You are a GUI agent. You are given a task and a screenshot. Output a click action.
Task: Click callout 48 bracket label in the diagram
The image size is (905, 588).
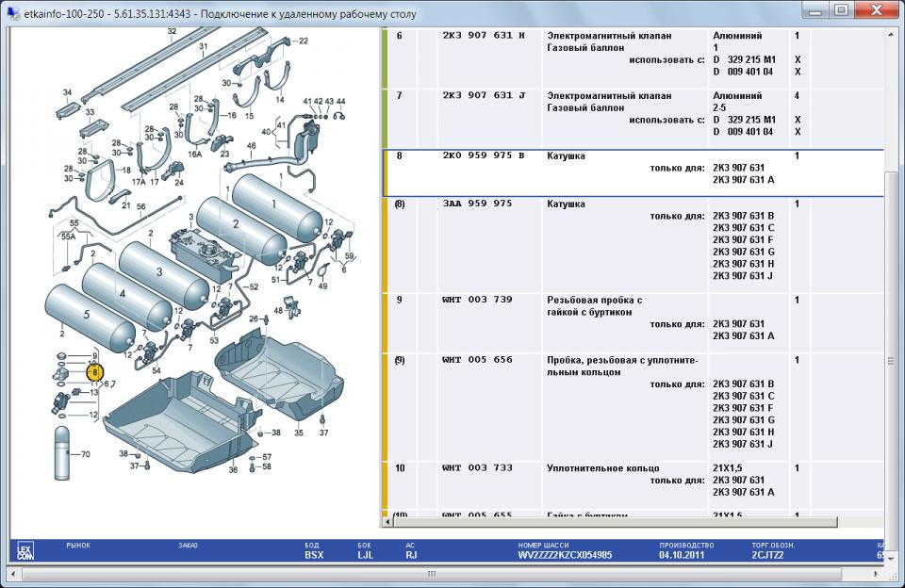click(x=278, y=310)
